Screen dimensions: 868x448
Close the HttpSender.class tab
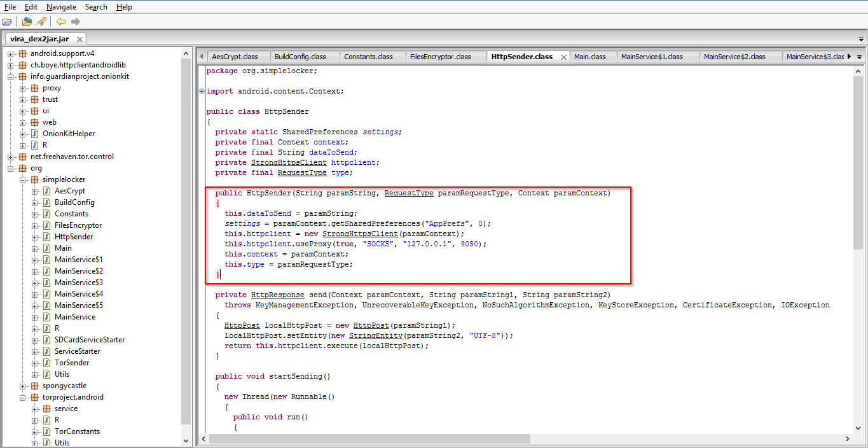[x=563, y=57]
